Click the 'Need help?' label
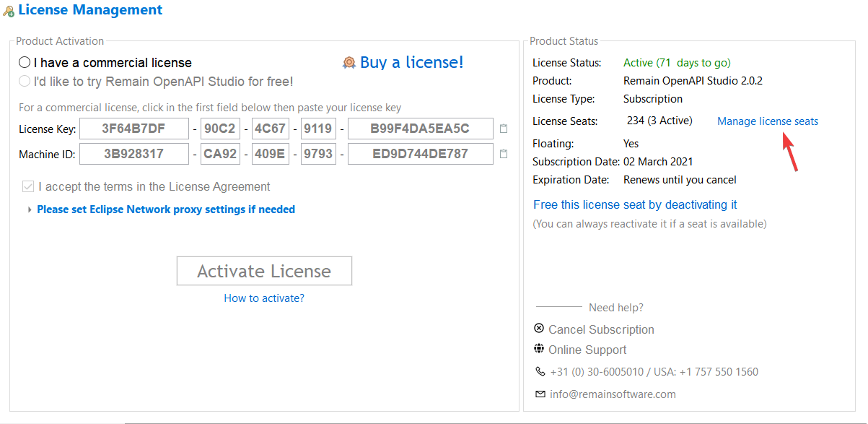 (x=616, y=308)
